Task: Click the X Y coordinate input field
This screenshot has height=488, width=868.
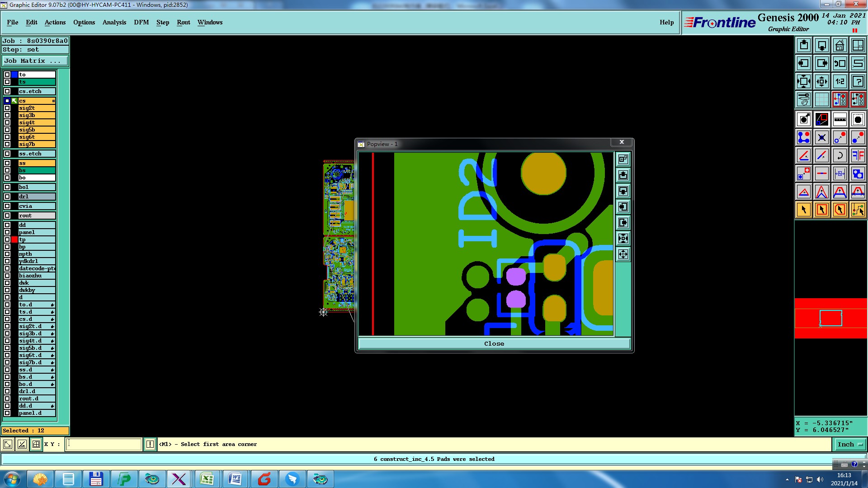Action: [104, 445]
